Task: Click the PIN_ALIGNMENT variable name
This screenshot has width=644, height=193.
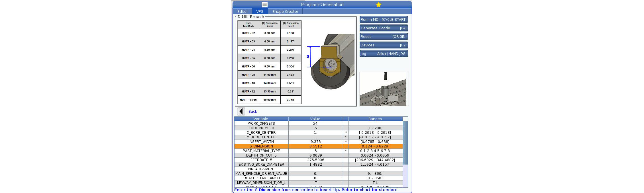Action: click(261, 169)
